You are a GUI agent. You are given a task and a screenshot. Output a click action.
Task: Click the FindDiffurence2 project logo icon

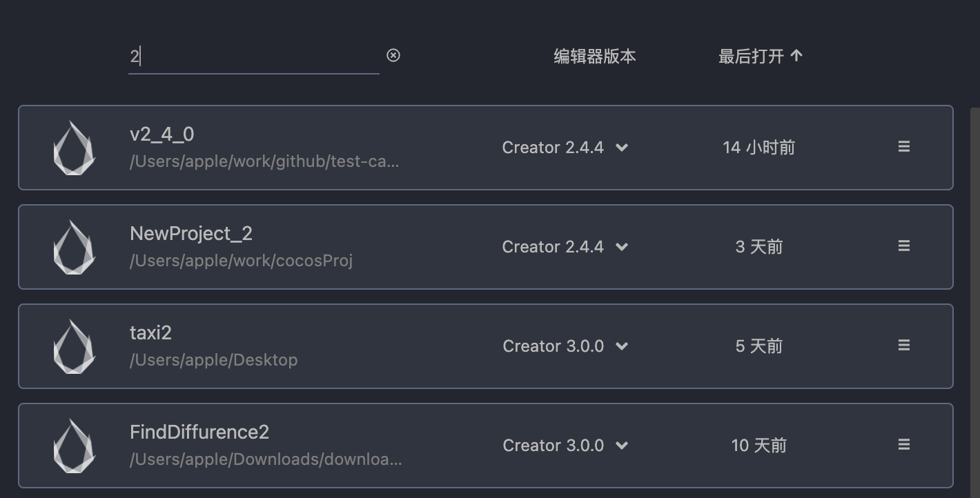(x=74, y=446)
